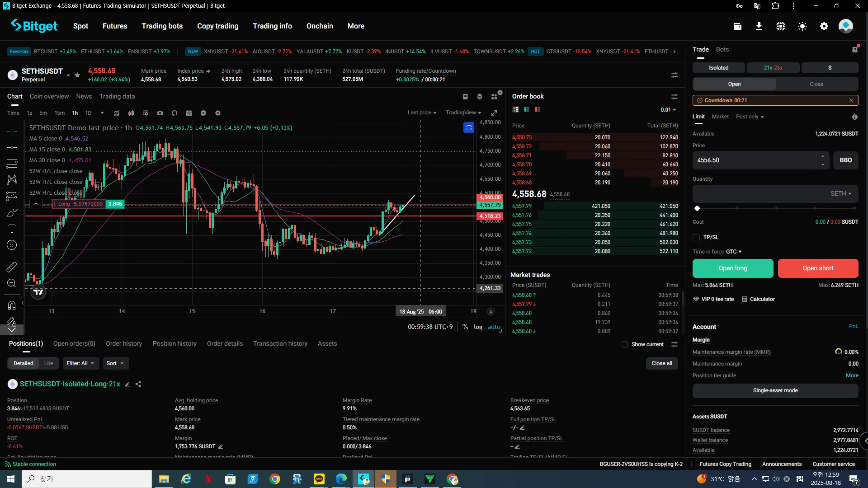Switch to Order history tab
Image resolution: width=868 pixels, height=488 pixels.
coord(123,343)
